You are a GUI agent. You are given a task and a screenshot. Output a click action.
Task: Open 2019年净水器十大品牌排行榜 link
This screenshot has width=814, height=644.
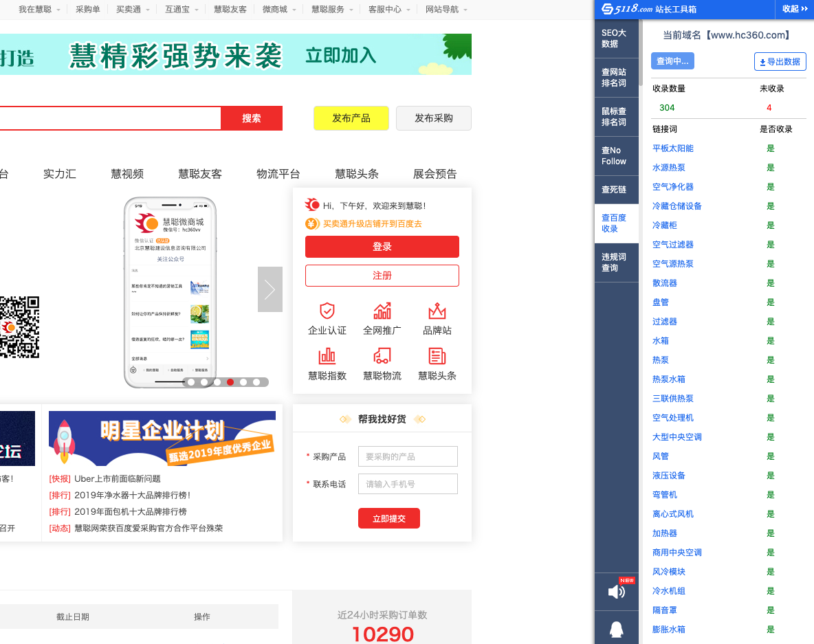point(133,495)
